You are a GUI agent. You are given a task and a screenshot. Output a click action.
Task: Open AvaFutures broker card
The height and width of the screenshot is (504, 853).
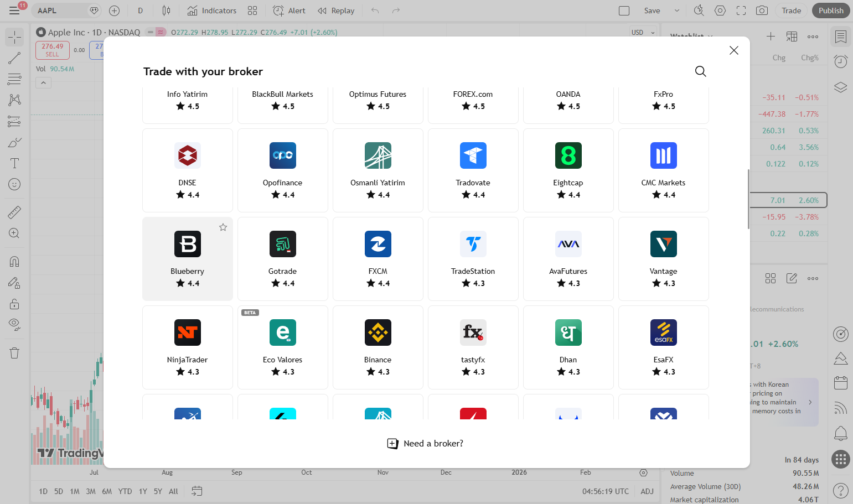[568, 259]
